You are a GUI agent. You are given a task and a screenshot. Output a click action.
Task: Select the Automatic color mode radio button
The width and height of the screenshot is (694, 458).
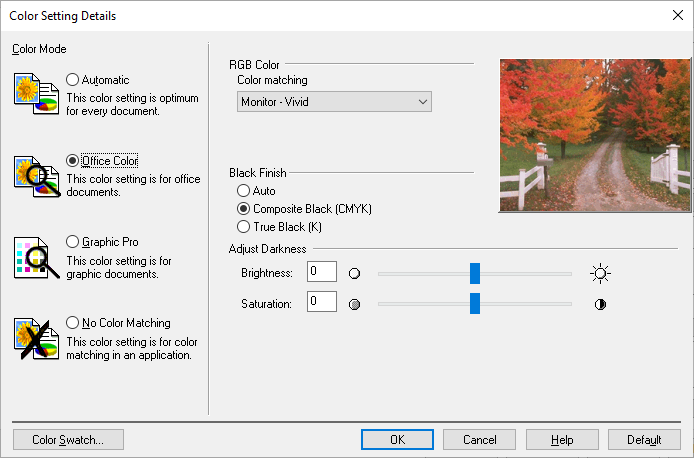click(x=73, y=80)
